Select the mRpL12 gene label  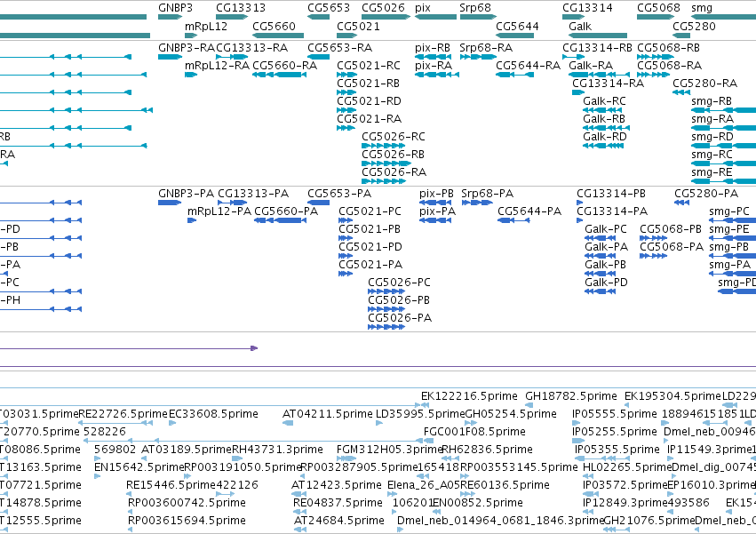point(206,26)
